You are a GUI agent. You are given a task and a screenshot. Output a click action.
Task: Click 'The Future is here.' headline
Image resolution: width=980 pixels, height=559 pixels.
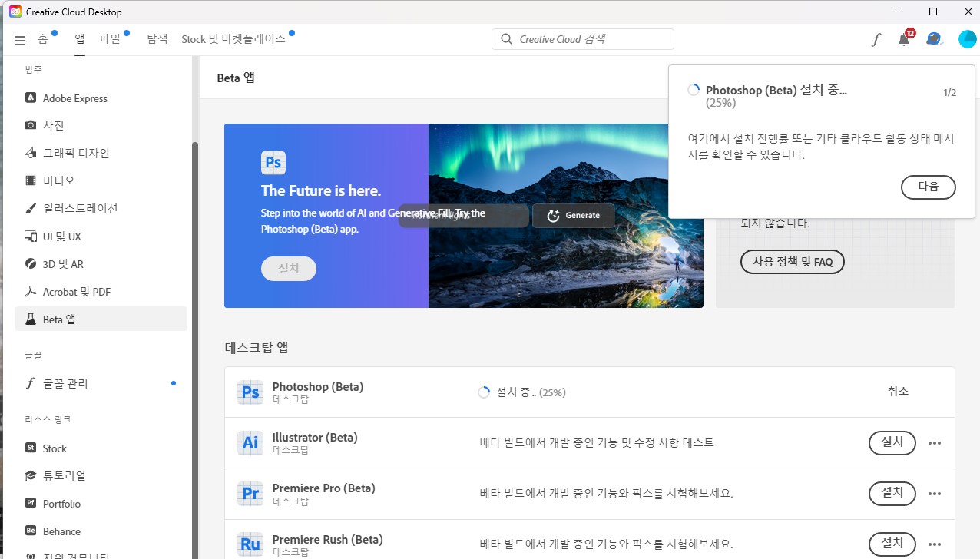click(x=321, y=191)
